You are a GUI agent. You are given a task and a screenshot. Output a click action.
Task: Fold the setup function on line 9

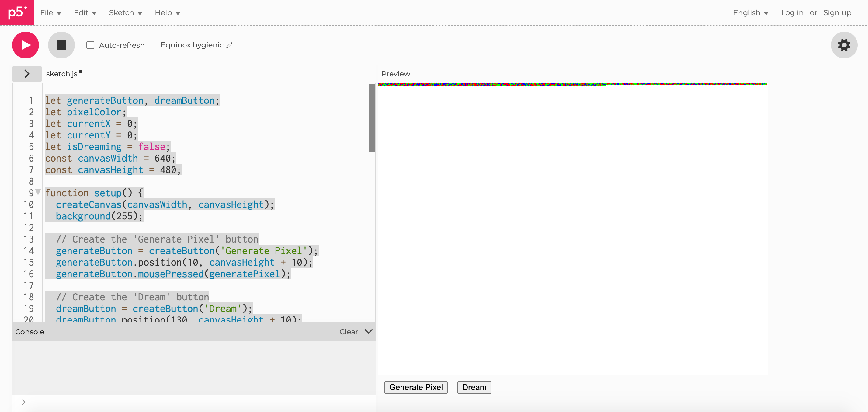[38, 192]
